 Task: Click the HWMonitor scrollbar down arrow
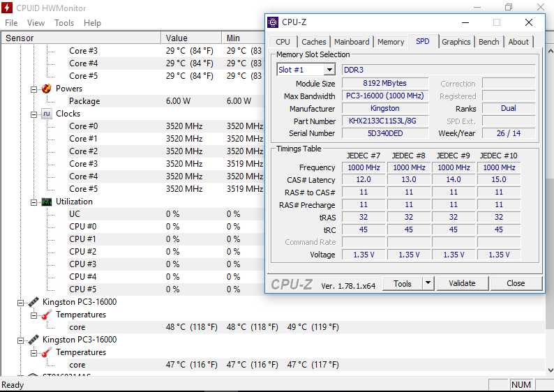coord(550,370)
